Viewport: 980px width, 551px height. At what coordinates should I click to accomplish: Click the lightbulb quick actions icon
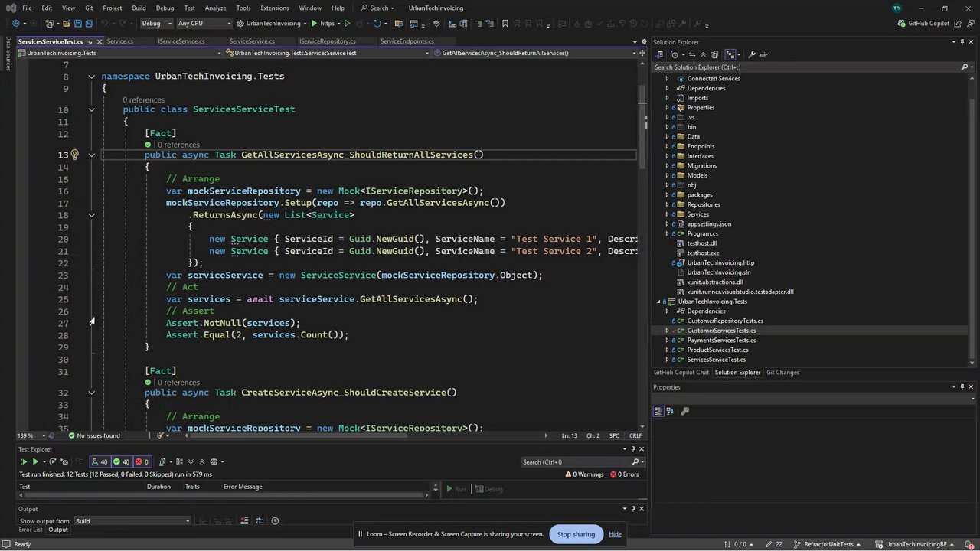pyautogui.click(x=74, y=155)
